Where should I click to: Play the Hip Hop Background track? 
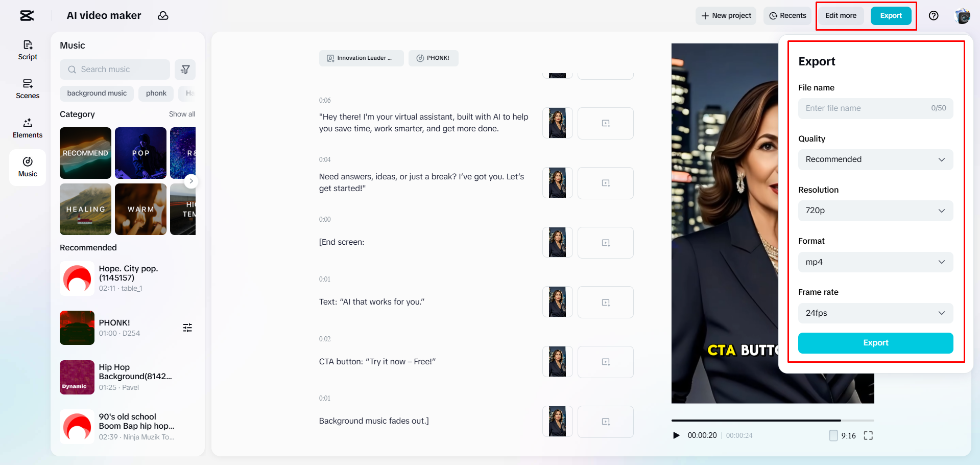[x=77, y=378]
